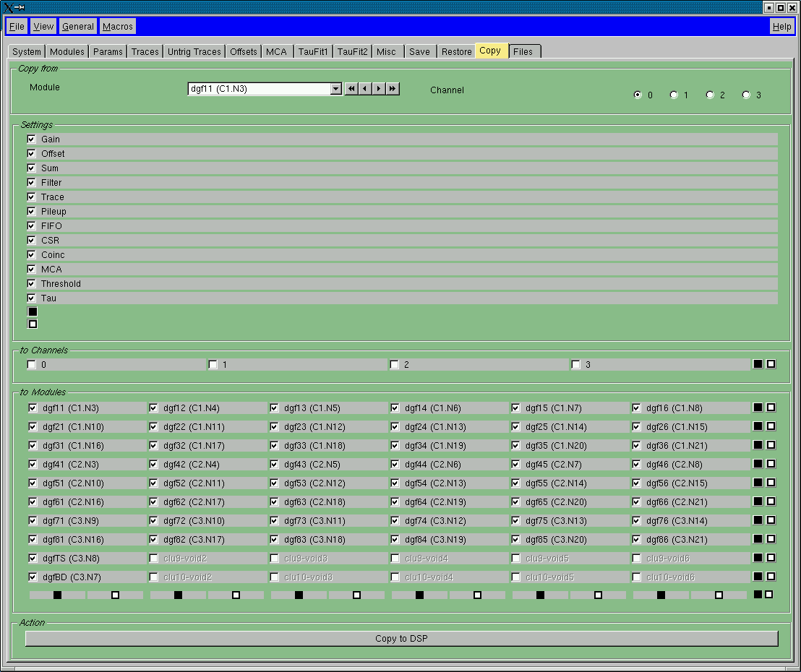
Task: Uncheck module dgfTS (C3.N8)
Action: pyautogui.click(x=33, y=558)
